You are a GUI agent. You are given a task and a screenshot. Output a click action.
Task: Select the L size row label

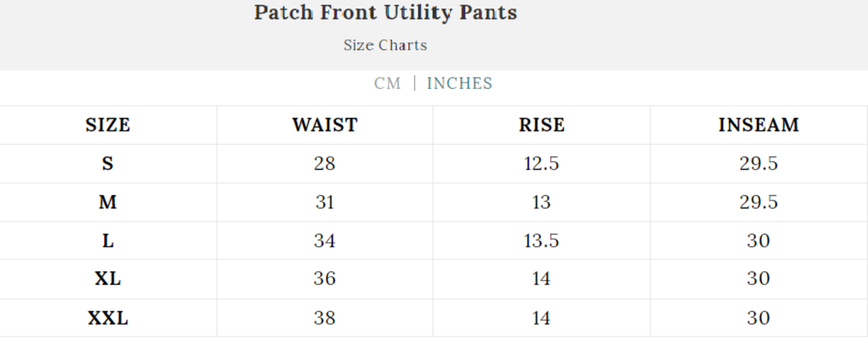click(108, 240)
